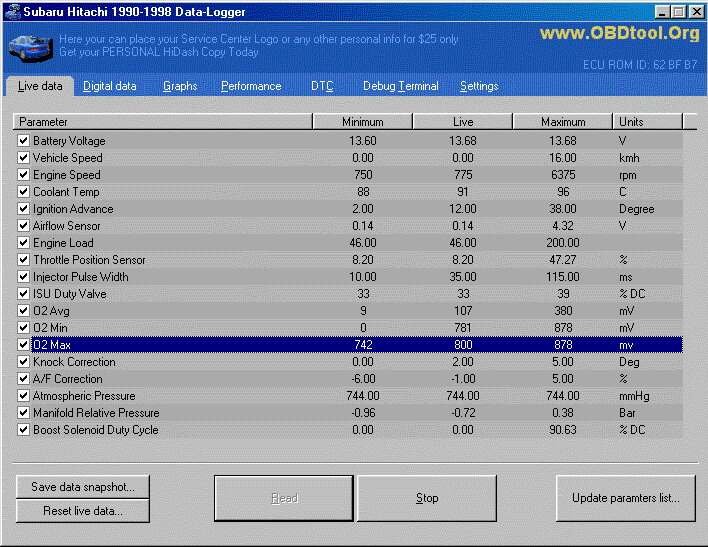The width and height of the screenshot is (708, 547).
Task: Open the Debug Terminal tab
Action: pyautogui.click(x=401, y=86)
